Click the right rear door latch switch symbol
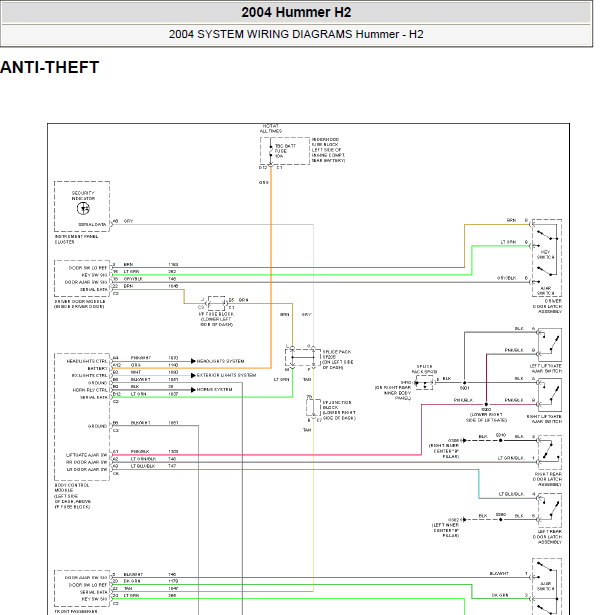The width and height of the screenshot is (605, 615). [550, 452]
